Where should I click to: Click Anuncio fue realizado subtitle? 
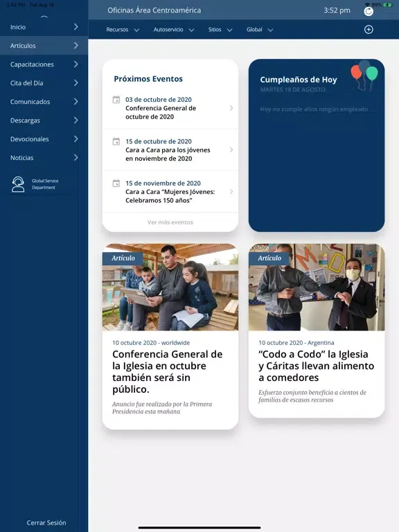coord(162,408)
